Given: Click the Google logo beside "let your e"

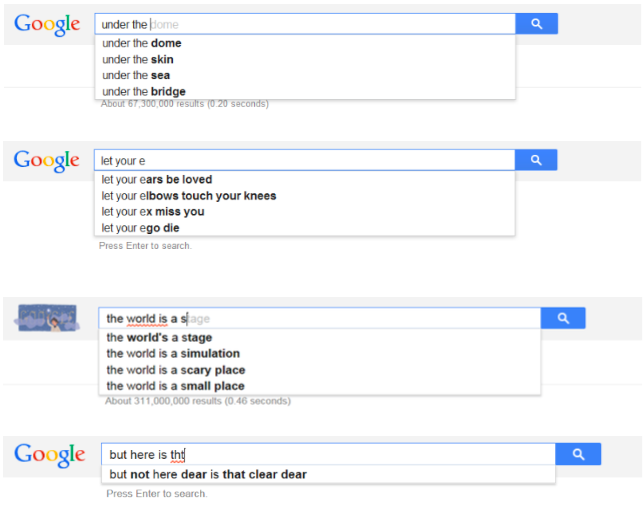Looking at the screenshot, I should 47,160.
